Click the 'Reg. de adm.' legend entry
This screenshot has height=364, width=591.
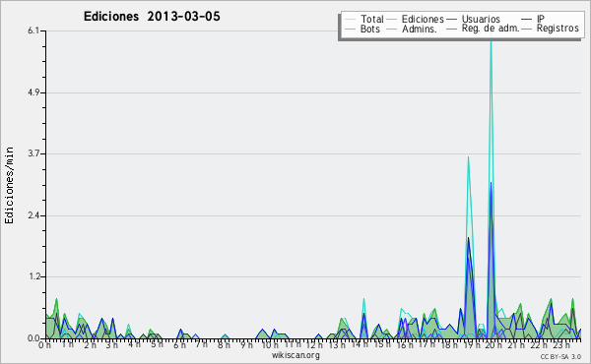(491, 29)
